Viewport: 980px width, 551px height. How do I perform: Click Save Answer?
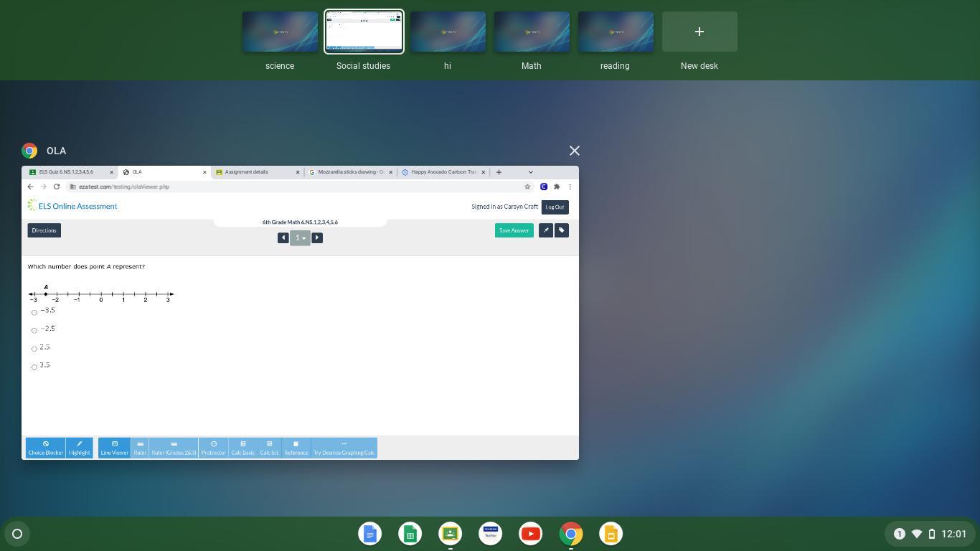point(514,230)
